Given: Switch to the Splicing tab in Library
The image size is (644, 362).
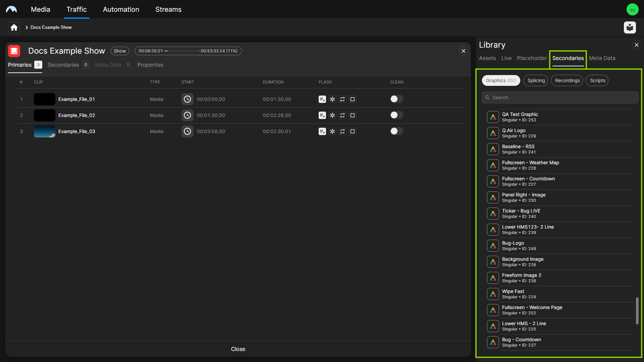Looking at the screenshot, I should coord(536,80).
